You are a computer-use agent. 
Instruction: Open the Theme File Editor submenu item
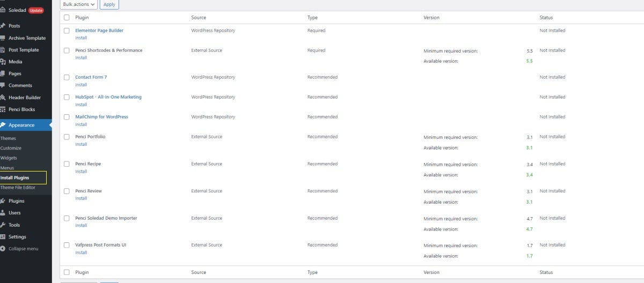point(18,188)
